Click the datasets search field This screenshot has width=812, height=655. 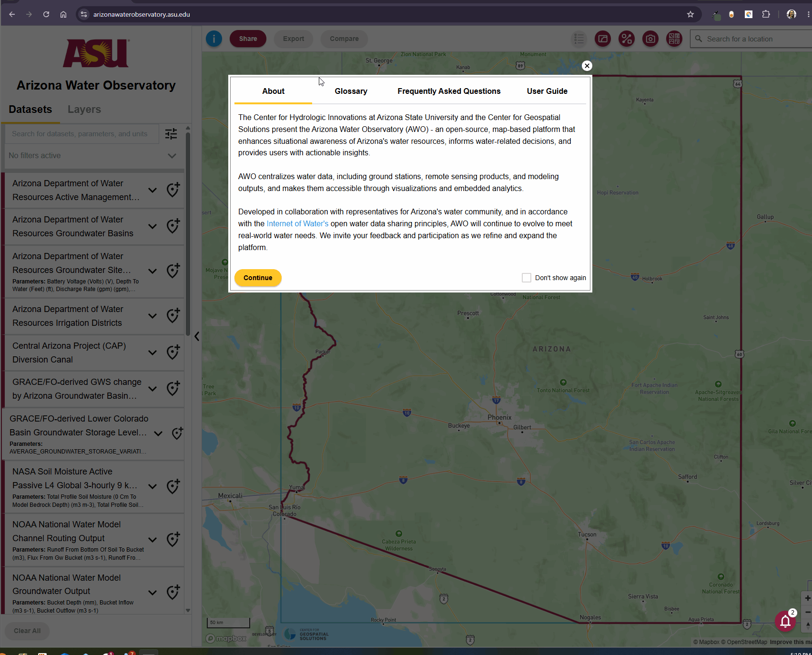tap(82, 134)
